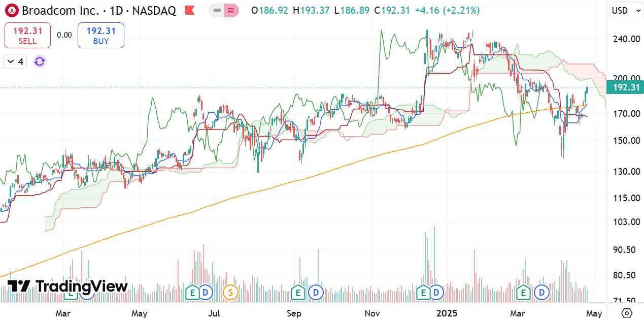This screenshot has height=318, width=644.
Task: Click the TradingView logo link
Action: pyautogui.click(x=67, y=287)
